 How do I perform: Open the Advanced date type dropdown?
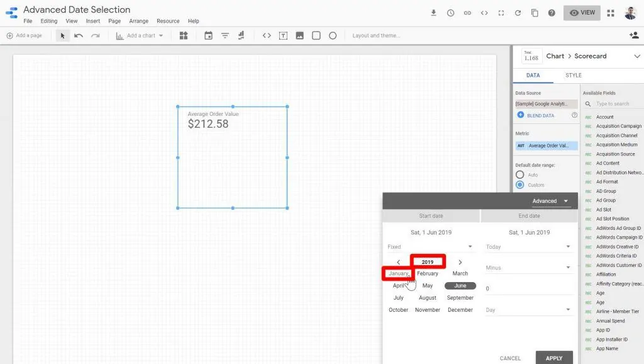click(x=550, y=201)
